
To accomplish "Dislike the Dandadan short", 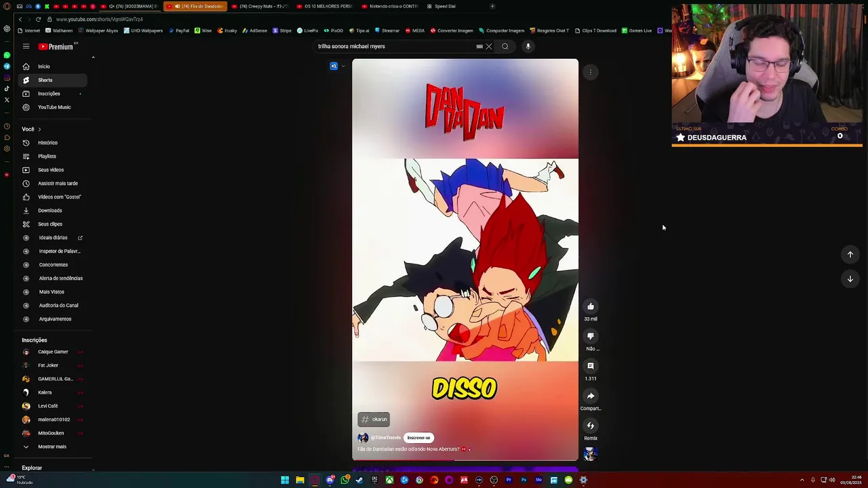I will point(591,336).
